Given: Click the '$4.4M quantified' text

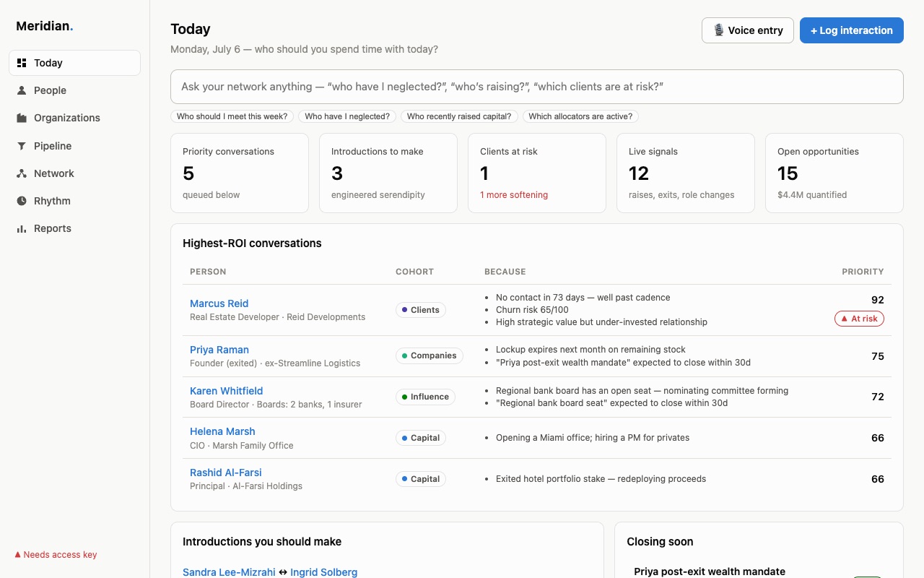Looking at the screenshot, I should [812, 195].
